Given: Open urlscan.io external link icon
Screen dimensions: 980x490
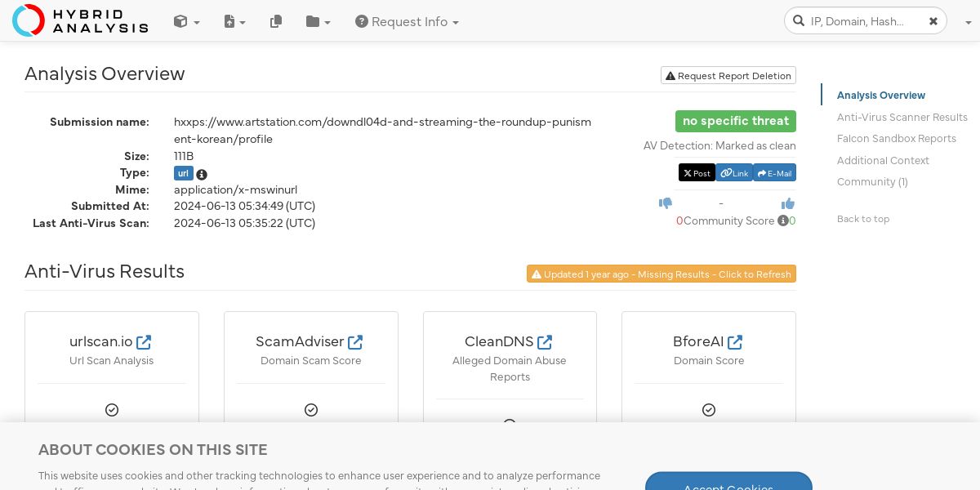Looking at the screenshot, I should (144, 341).
